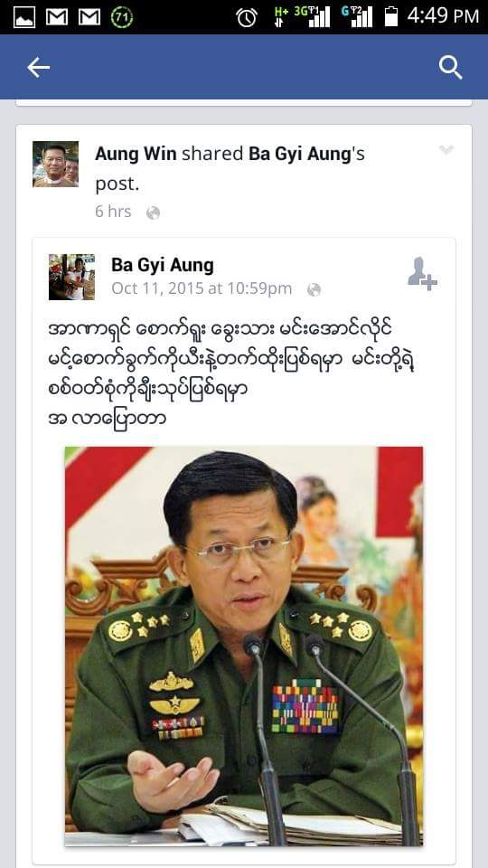Image resolution: width=488 pixels, height=868 pixels.
Task: View Aung Win's profile picture thumbnail
Action: pyautogui.click(x=55, y=164)
